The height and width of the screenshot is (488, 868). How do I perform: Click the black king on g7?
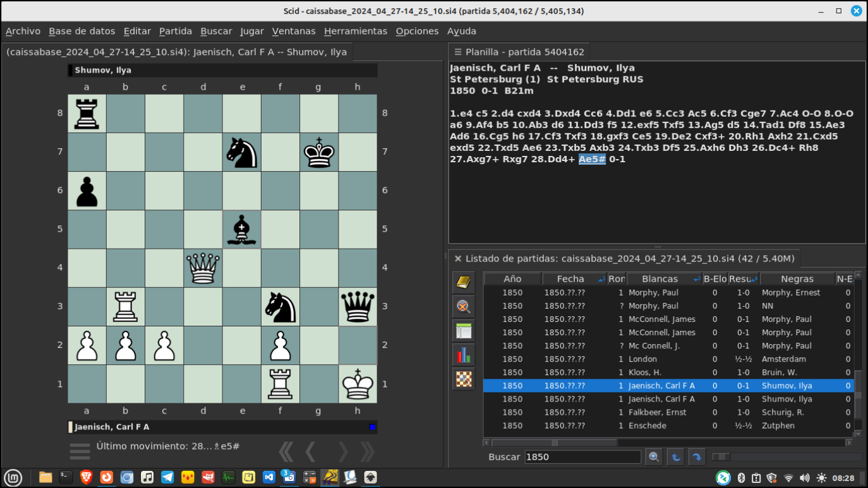click(x=319, y=152)
